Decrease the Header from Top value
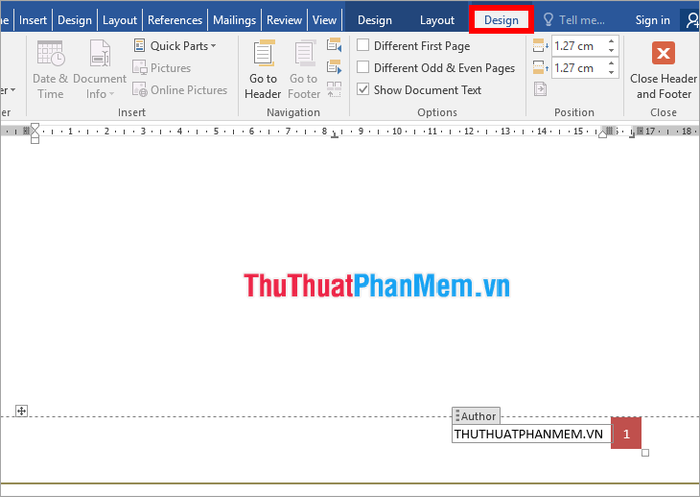Image resolution: width=700 pixels, height=497 pixels. click(x=611, y=50)
